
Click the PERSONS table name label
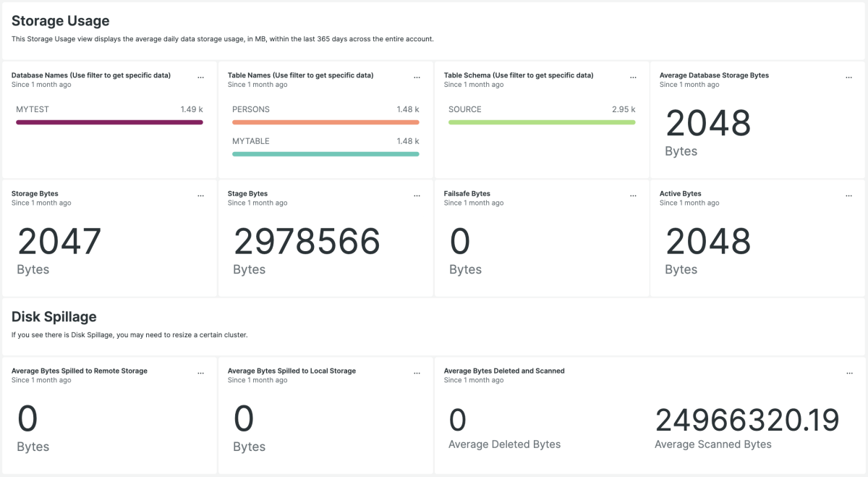pos(251,109)
